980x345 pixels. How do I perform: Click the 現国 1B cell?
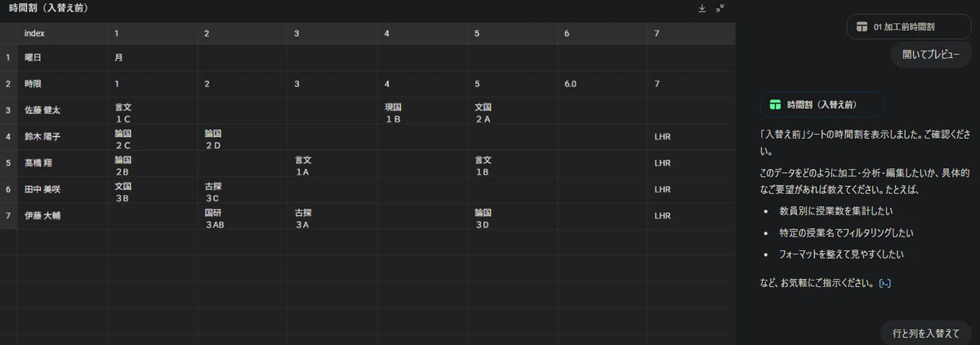pos(422,112)
